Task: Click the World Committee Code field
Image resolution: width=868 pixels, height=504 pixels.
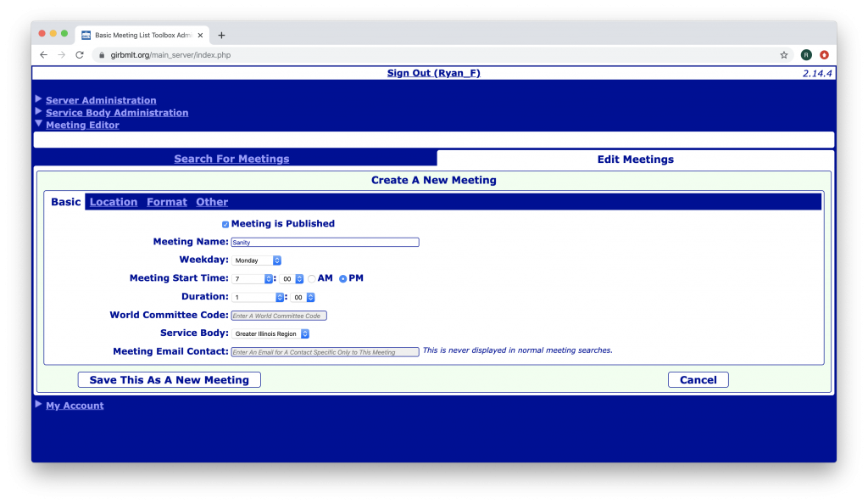Action: [278, 316]
